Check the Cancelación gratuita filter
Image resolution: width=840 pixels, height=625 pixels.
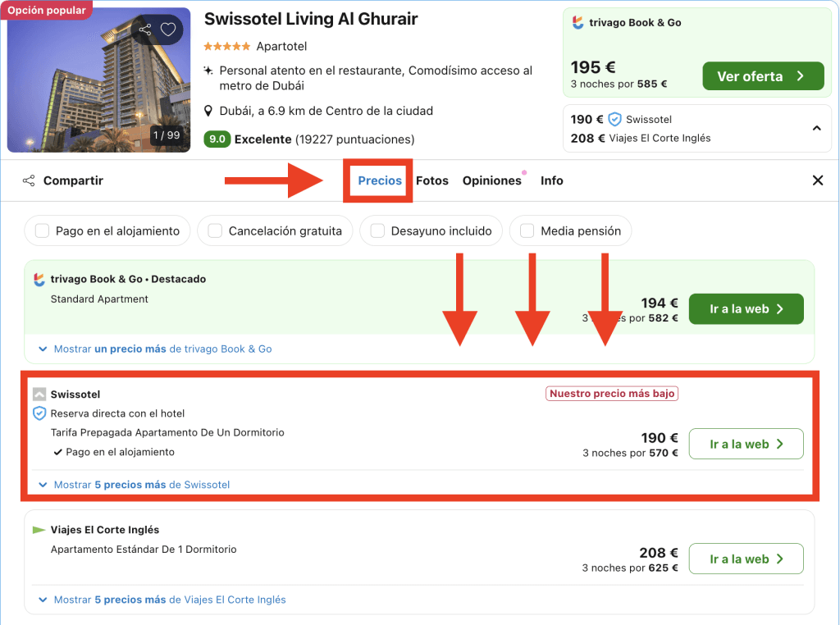[215, 231]
